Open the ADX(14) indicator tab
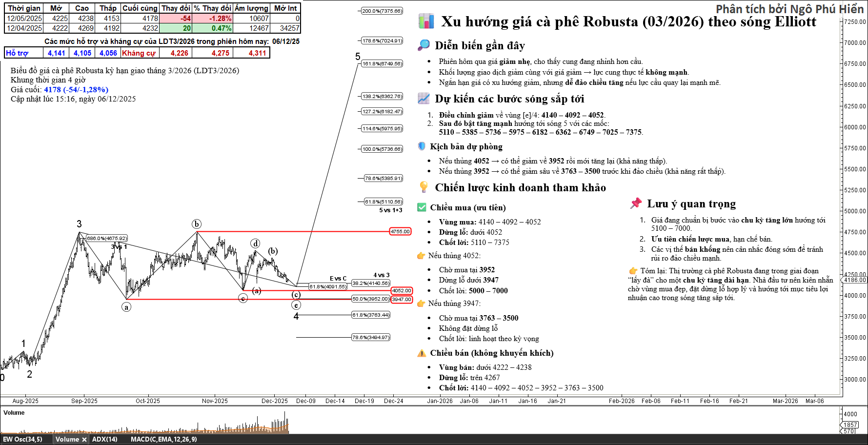Screen dimensions: 868x445 pyautogui.click(x=104, y=439)
